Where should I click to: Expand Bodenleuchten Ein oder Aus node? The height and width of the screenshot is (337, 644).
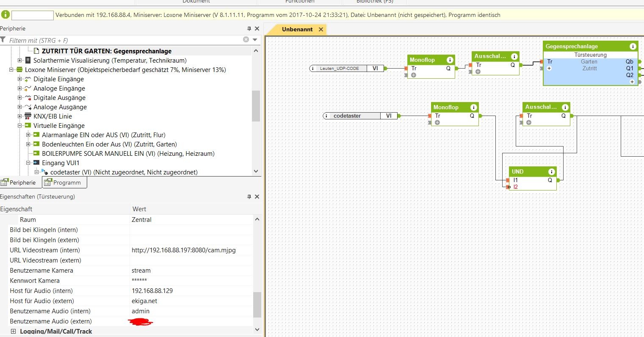(x=28, y=144)
